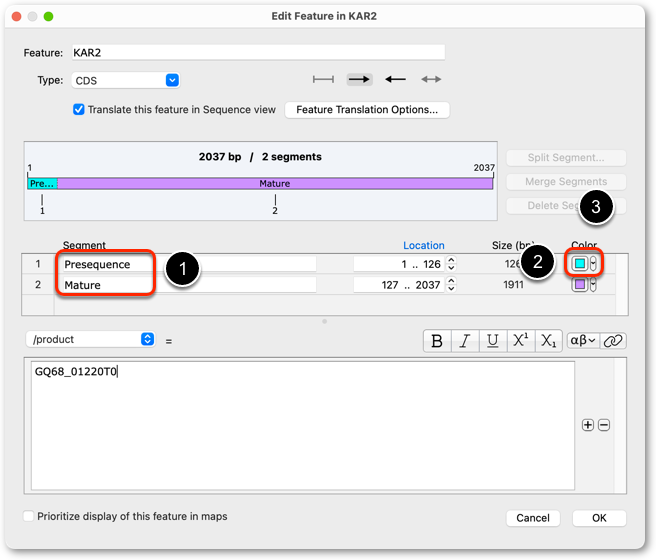This screenshot has width=656, height=560.
Task: Click the location field 127 .. 2037
Action: pos(399,285)
